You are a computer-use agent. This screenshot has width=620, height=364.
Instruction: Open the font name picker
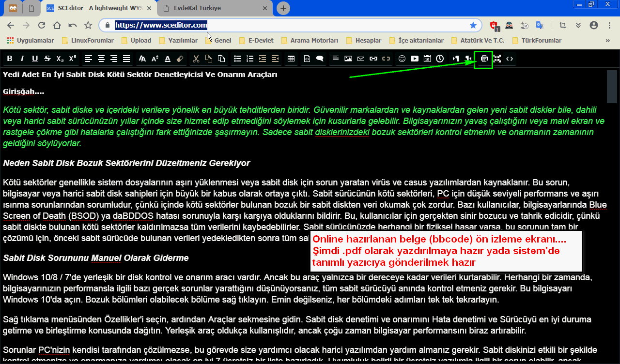[142, 59]
